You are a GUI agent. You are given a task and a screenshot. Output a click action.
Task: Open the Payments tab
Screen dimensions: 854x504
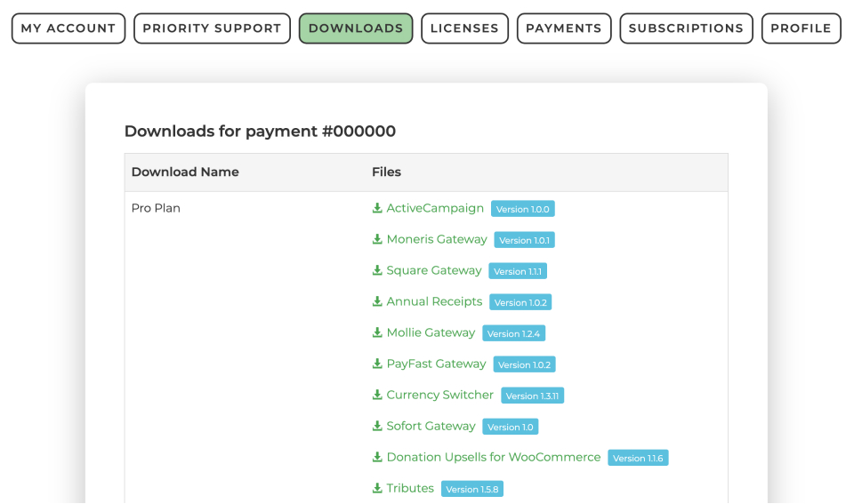click(564, 28)
